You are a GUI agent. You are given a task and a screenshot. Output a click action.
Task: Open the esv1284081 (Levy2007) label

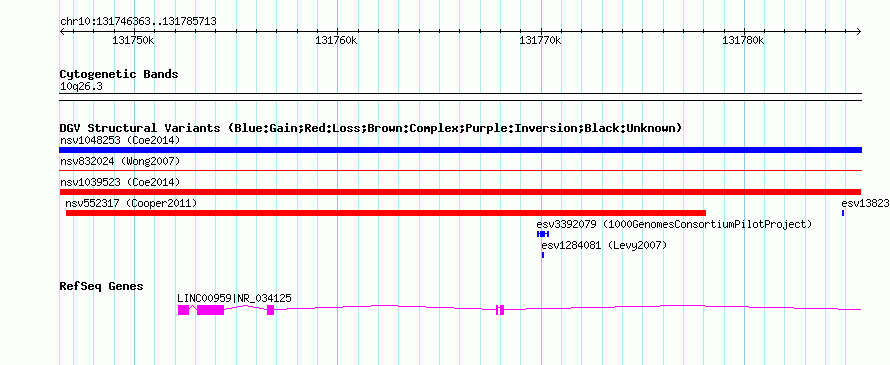[x=604, y=246]
